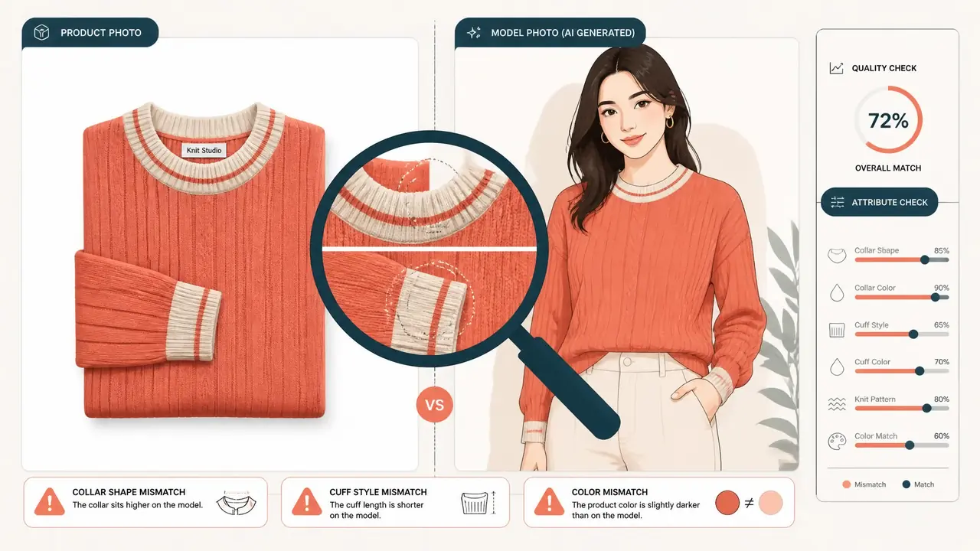This screenshot has height=551, width=980.
Task: Click the 72% overall match gauge
Action: [888, 120]
